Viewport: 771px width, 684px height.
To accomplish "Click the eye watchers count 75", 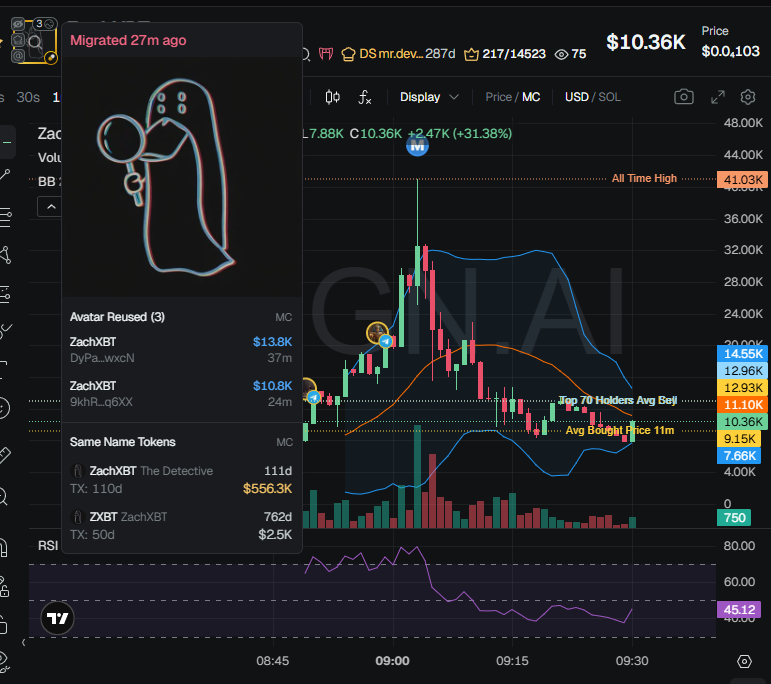I will 570,54.
